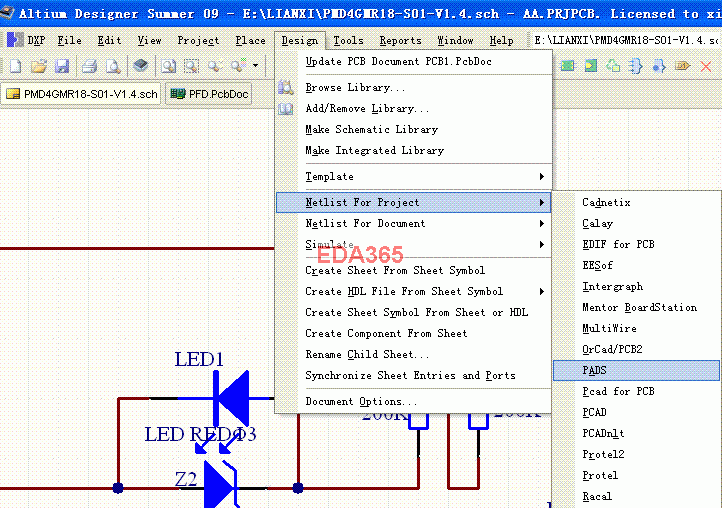Select Protel2 netlist format

[x=636, y=455]
